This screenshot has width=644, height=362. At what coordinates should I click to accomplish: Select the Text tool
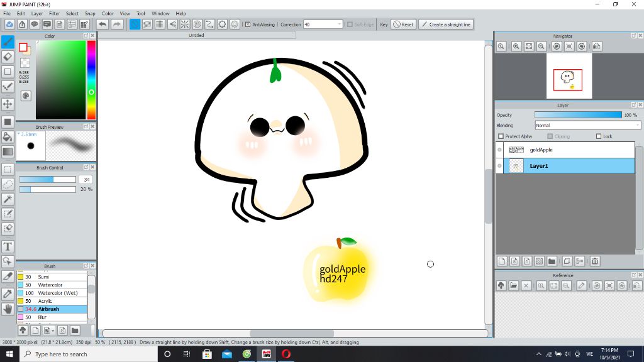[8, 246]
